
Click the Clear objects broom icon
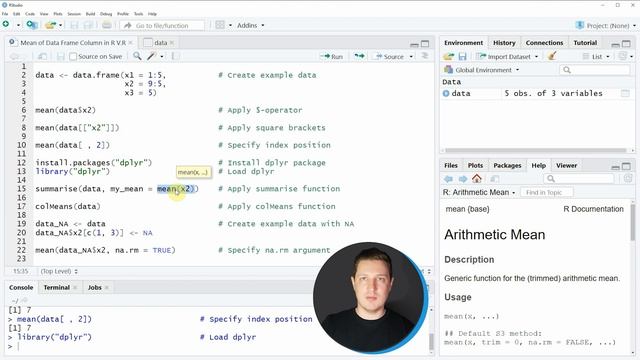point(552,56)
